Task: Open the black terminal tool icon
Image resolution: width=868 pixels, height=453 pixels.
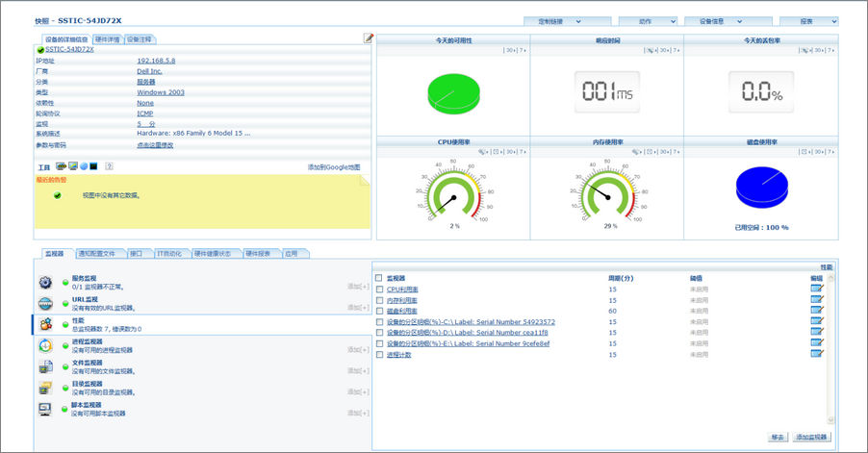Action: [x=94, y=166]
